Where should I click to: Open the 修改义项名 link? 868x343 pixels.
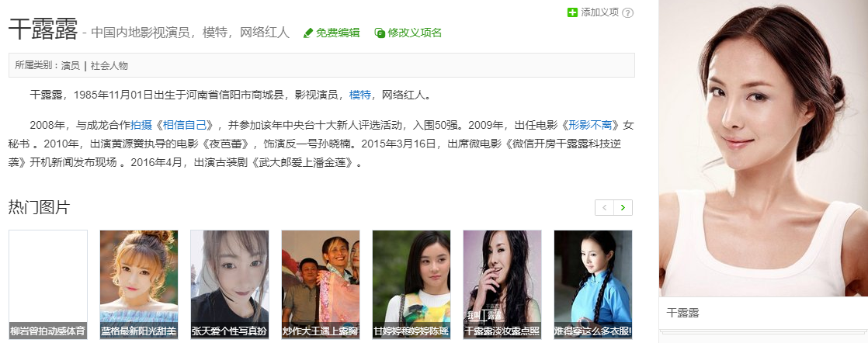415,33
